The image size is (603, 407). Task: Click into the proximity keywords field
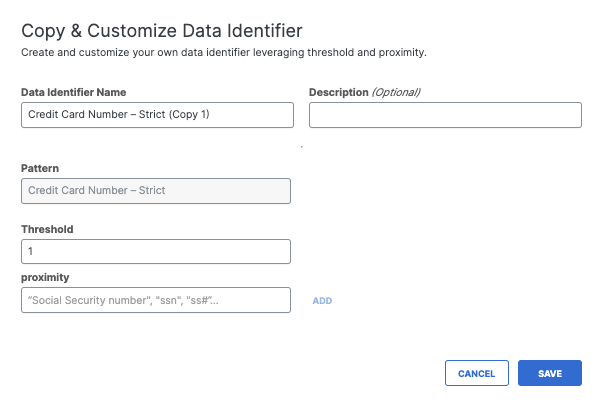(x=155, y=300)
